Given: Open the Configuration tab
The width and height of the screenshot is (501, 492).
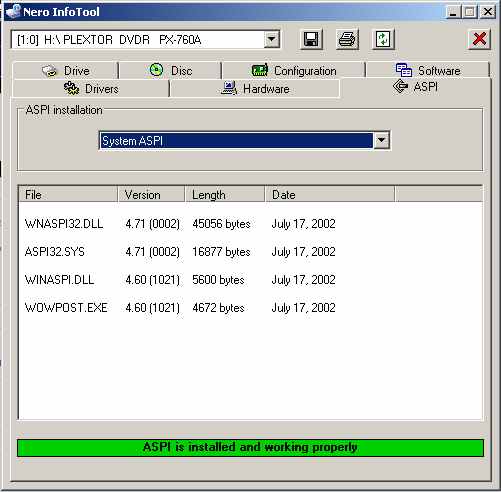Looking at the screenshot, I should click(x=294, y=71).
